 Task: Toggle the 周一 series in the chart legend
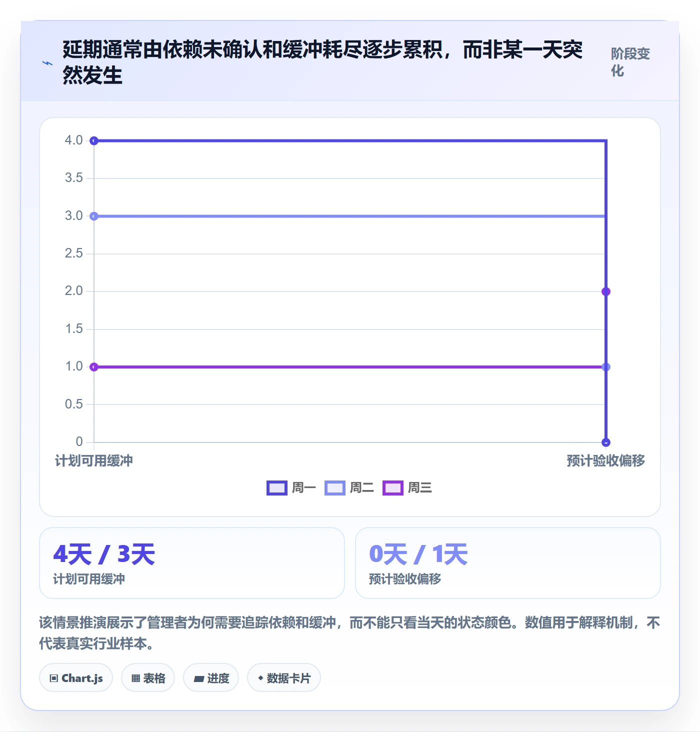[x=291, y=487]
